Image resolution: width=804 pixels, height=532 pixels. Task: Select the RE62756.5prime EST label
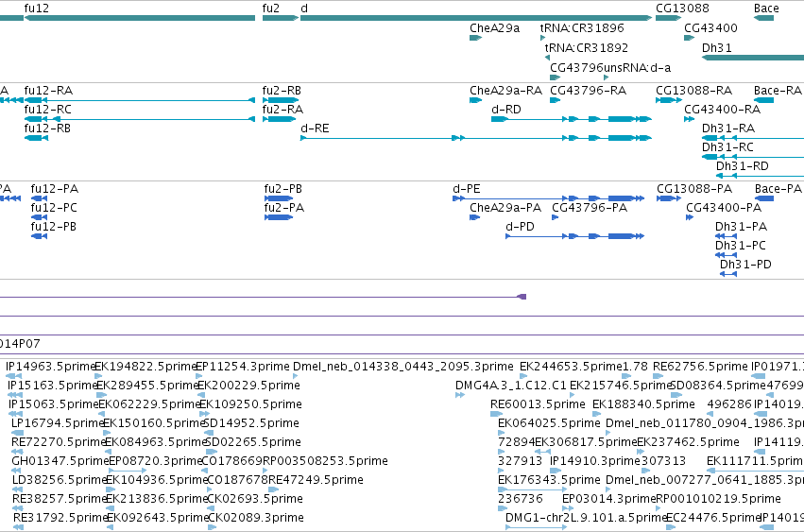coord(700,367)
